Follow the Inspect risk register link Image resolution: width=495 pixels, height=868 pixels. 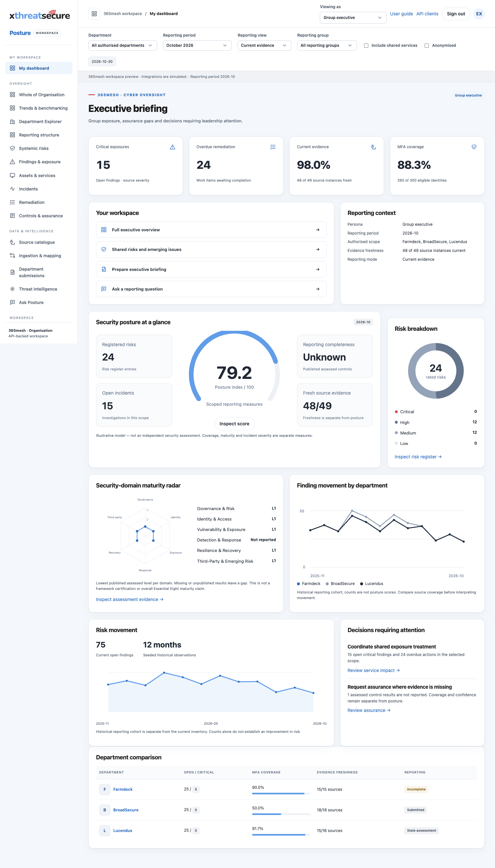pyautogui.click(x=418, y=457)
